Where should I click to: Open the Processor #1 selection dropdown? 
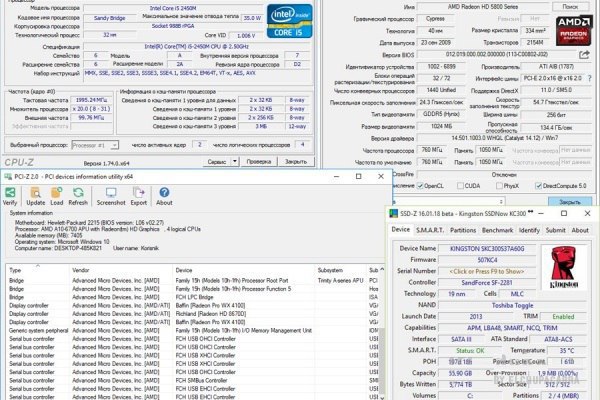[x=95, y=145]
